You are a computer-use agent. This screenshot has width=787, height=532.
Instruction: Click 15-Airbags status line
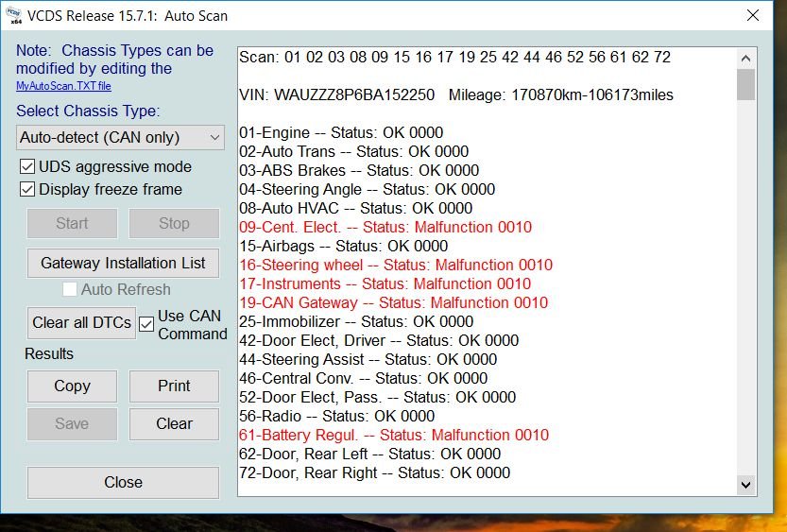pyautogui.click(x=343, y=246)
